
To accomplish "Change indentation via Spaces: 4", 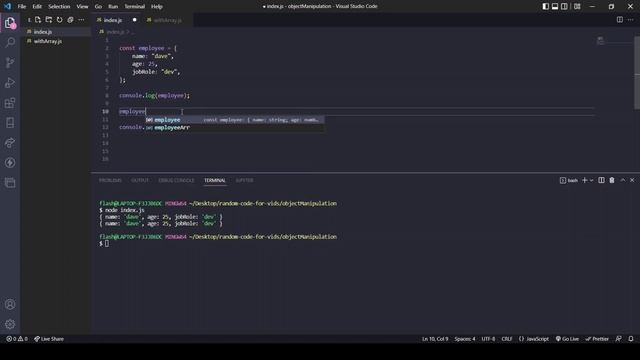I will coord(465,339).
